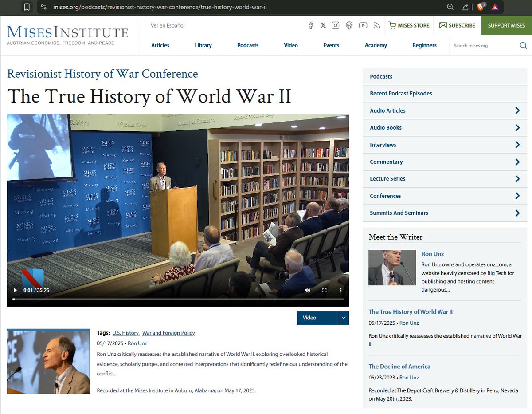The width and height of the screenshot is (532, 414).
Task: Click the browser bookmark icon
Action: tap(27, 7)
